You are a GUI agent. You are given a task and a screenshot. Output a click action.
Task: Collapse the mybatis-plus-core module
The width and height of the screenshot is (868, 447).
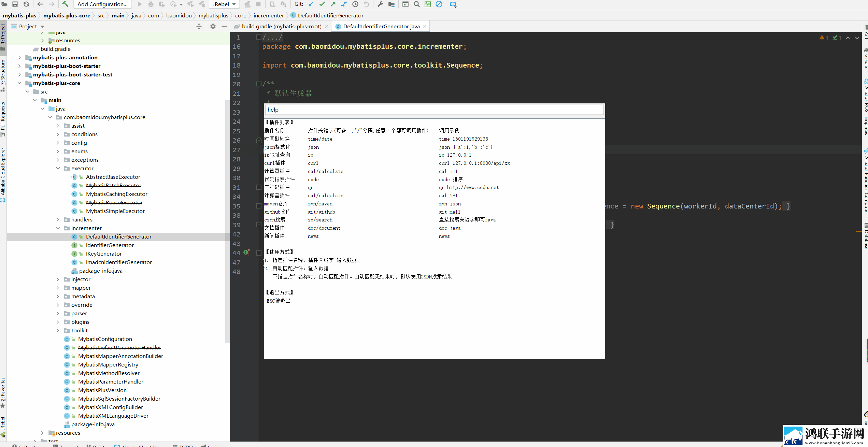[19, 83]
